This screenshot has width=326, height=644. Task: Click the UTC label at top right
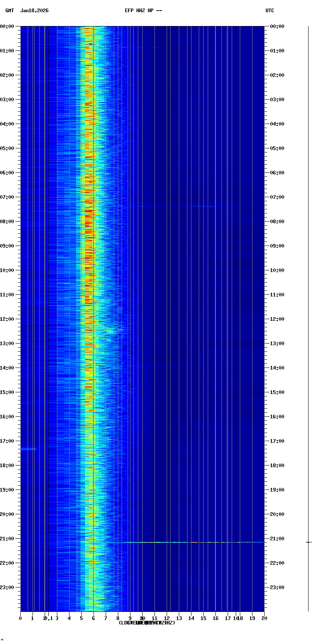pyautogui.click(x=269, y=11)
